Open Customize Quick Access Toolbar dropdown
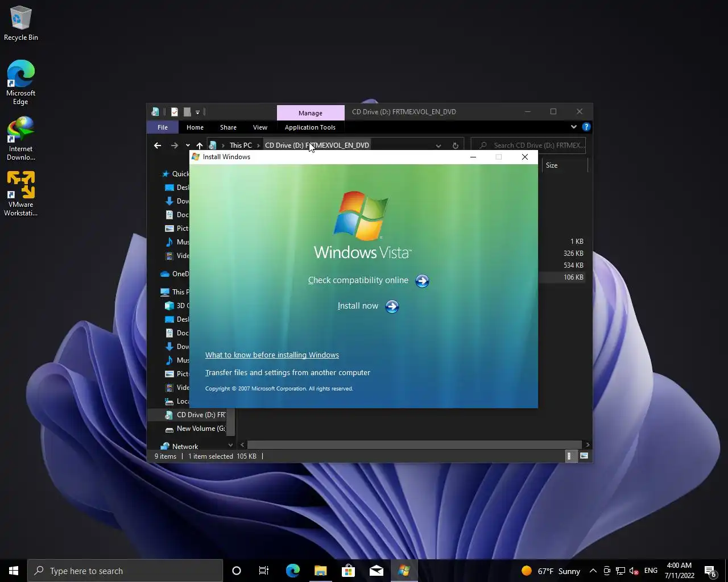This screenshot has width=728, height=582. (x=197, y=112)
